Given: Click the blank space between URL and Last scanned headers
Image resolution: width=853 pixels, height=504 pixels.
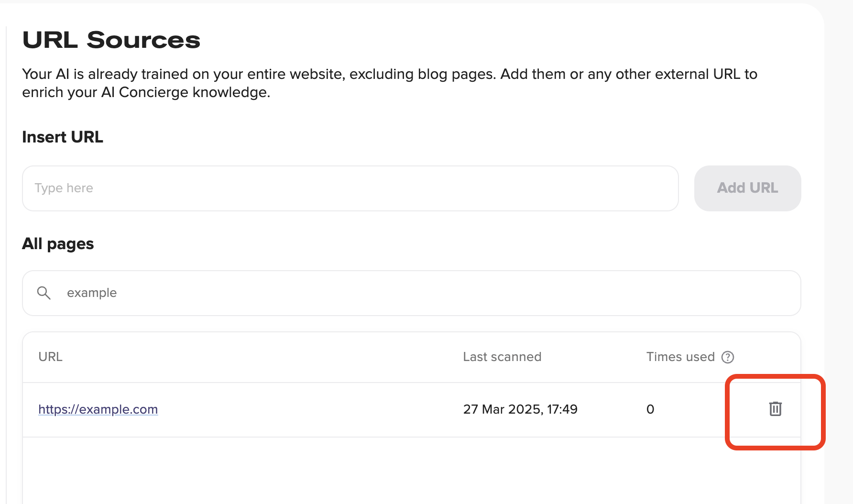Looking at the screenshot, I should tap(263, 357).
